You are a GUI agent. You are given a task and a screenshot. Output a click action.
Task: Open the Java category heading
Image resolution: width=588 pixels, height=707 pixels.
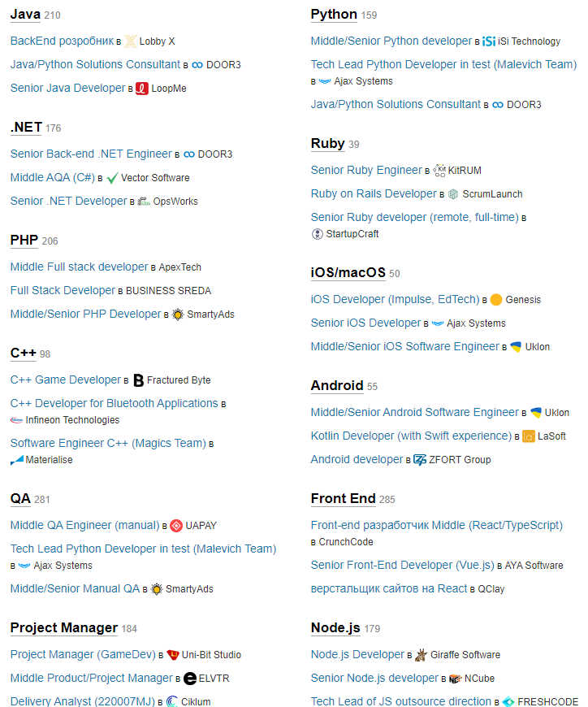[25, 14]
